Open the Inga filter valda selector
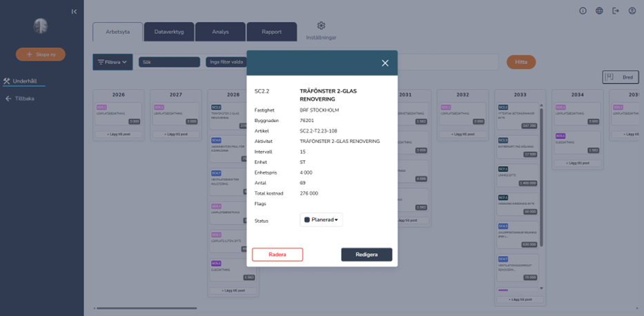Screen dimensions: 644x316 coord(226,62)
